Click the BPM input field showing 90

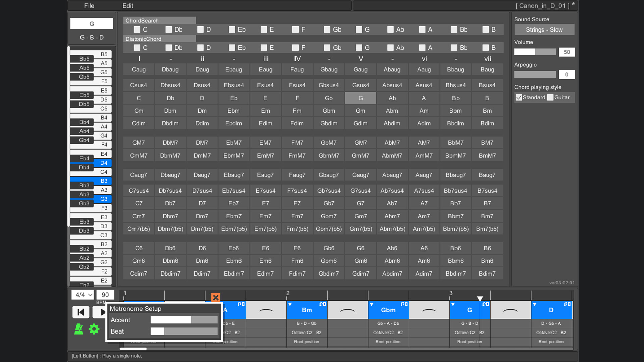(x=105, y=295)
